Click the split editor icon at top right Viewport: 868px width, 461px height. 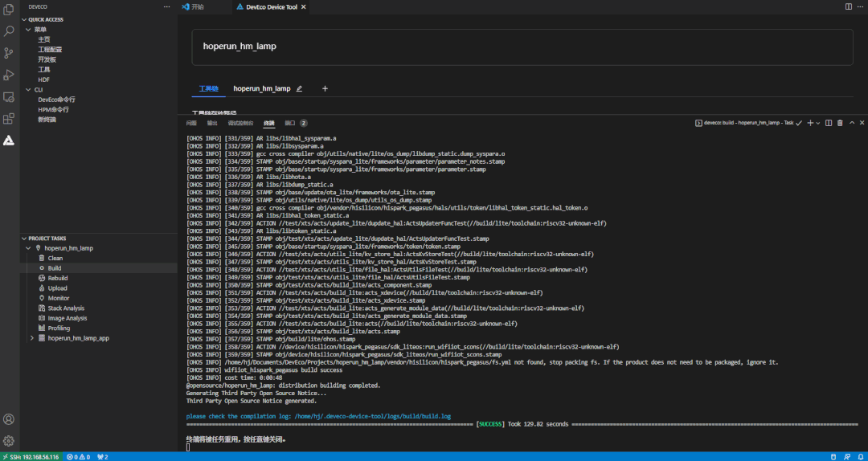click(x=849, y=6)
